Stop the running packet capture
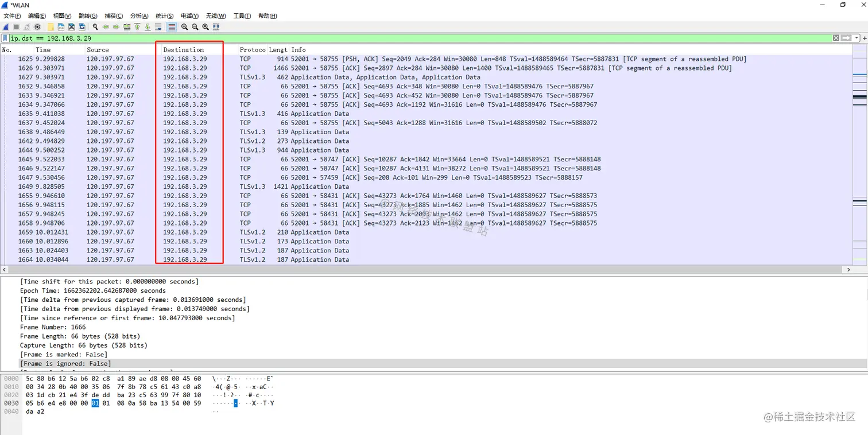This screenshot has width=868, height=435. pos(17,27)
